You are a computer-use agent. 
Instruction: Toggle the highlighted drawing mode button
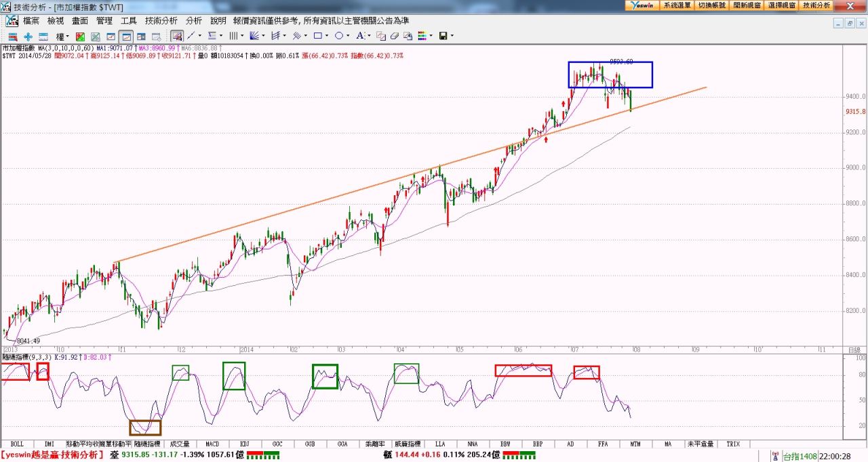(x=176, y=36)
